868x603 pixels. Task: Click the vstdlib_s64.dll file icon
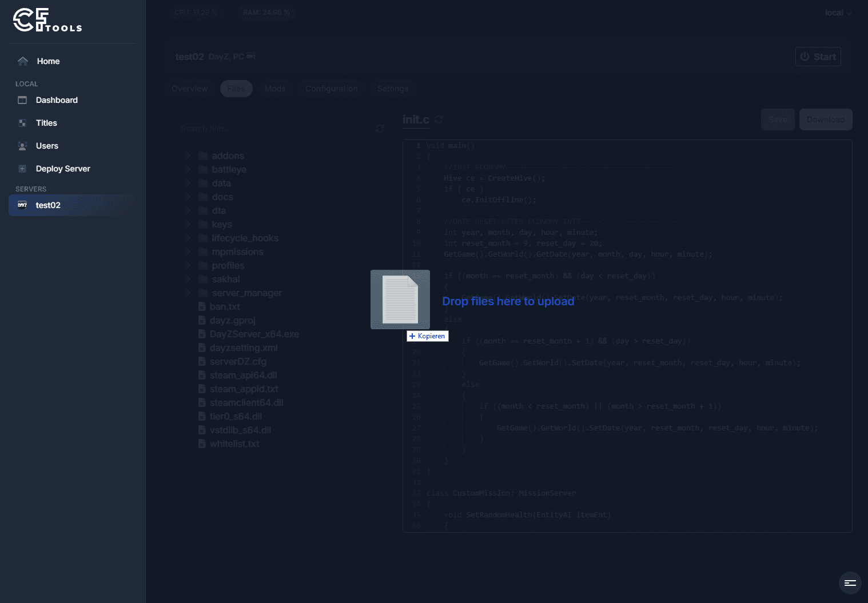(202, 430)
